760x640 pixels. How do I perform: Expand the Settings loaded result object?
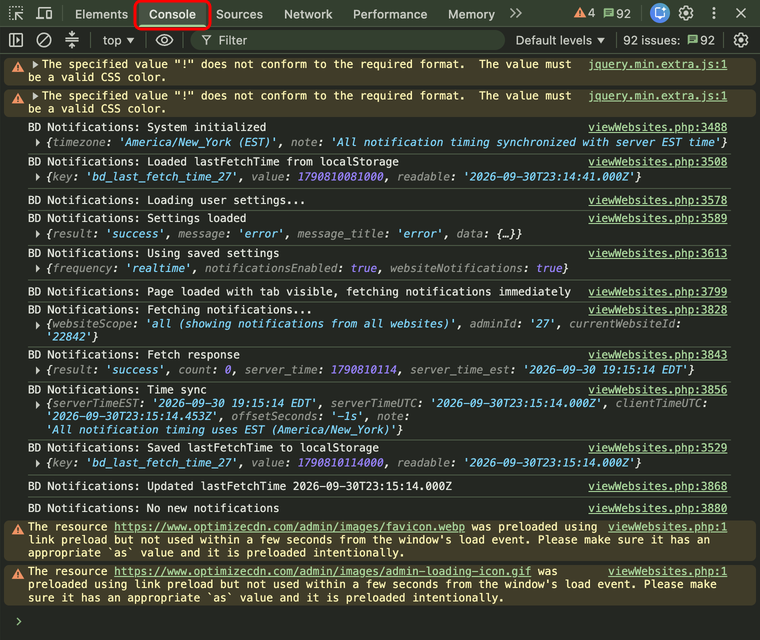tap(38, 234)
